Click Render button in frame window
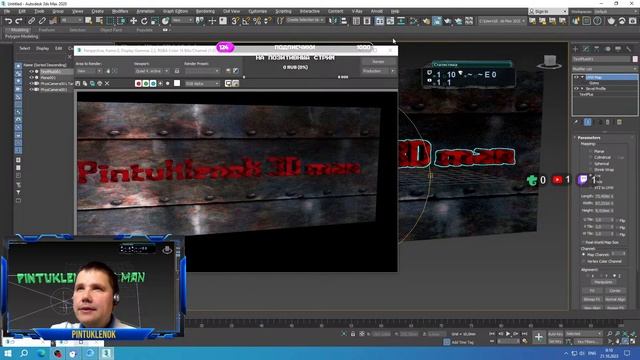Screen dimensions: 640x360 (378, 62)
